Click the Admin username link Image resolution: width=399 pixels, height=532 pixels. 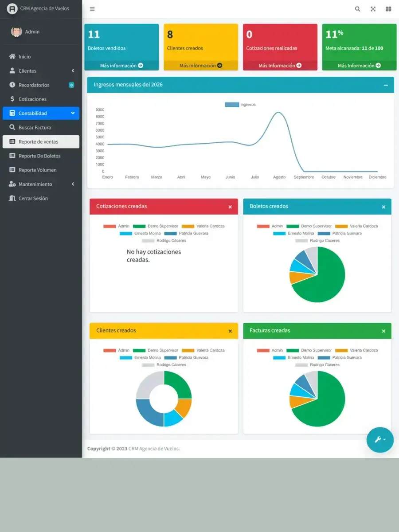point(32,32)
